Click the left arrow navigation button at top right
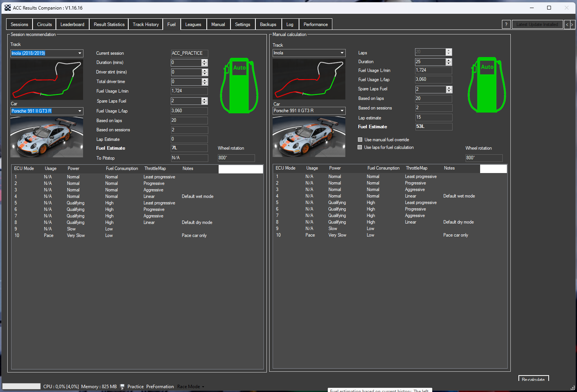The image size is (577, 392). [x=567, y=24]
